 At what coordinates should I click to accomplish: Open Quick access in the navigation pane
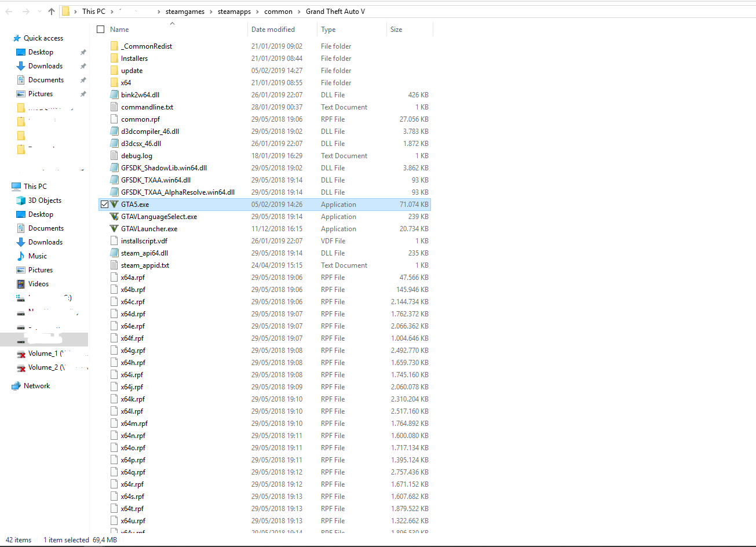pos(43,38)
